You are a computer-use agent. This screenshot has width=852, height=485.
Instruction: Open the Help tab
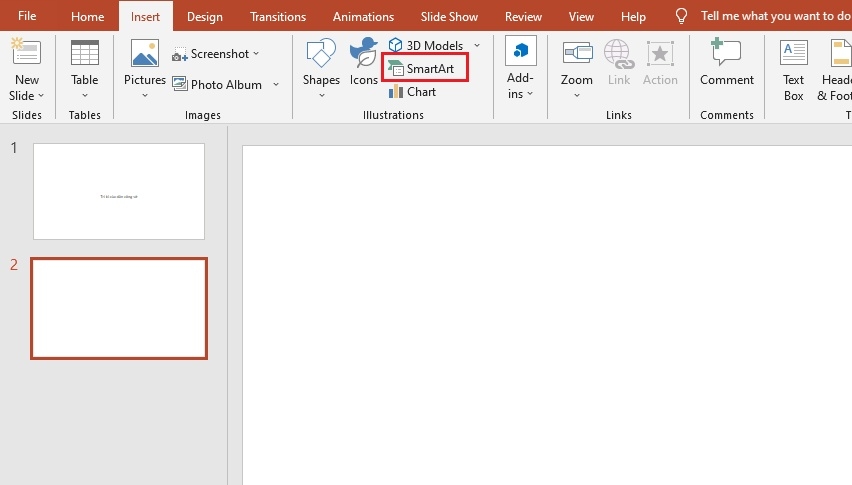coord(633,16)
